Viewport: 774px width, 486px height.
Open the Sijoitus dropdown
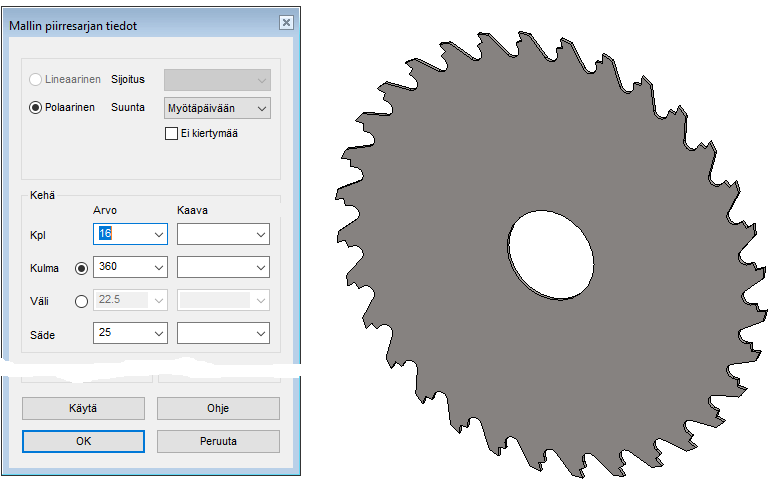click(x=217, y=80)
